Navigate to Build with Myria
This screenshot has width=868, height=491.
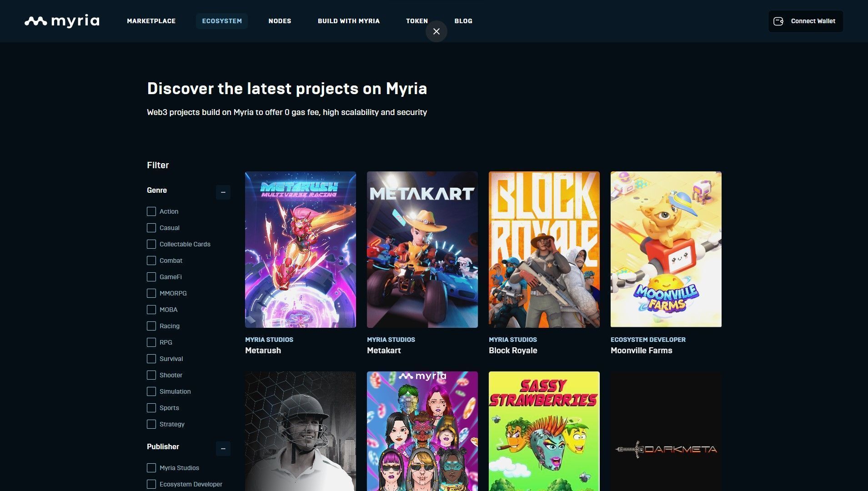click(x=348, y=21)
